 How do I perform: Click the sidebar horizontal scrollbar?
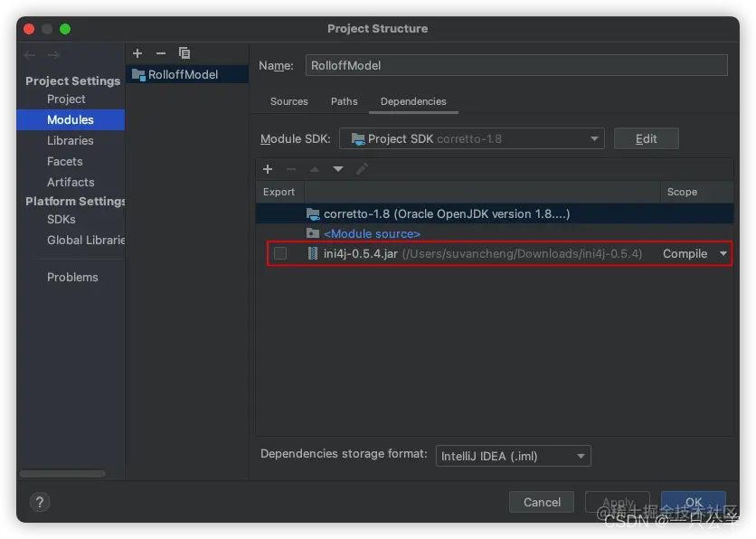[62, 474]
